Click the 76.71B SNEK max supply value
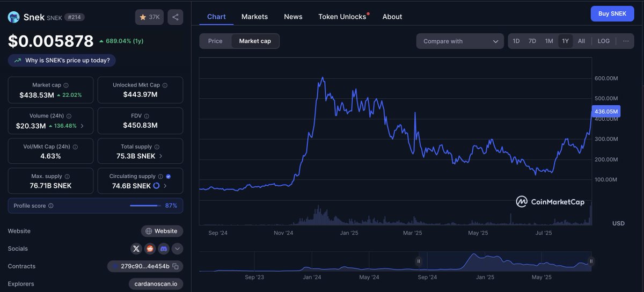 (x=50, y=186)
